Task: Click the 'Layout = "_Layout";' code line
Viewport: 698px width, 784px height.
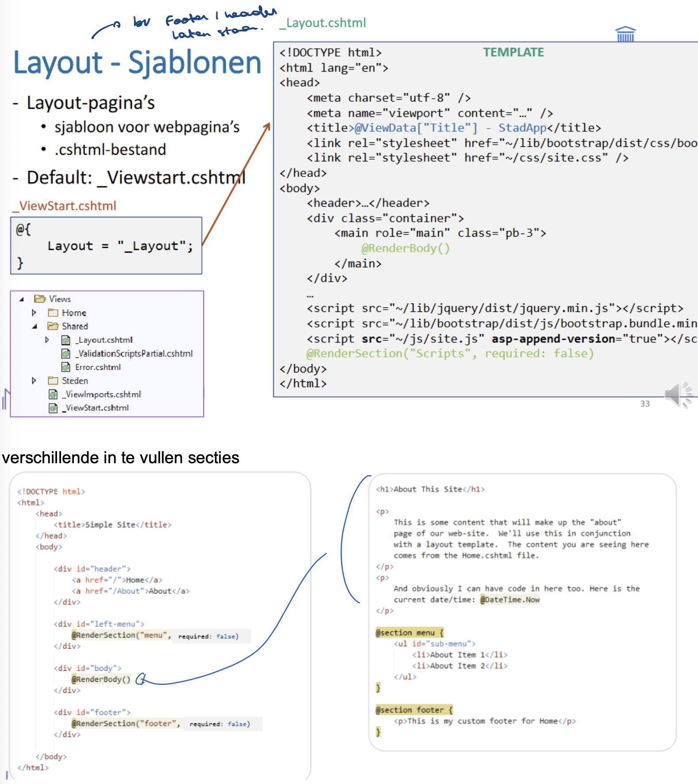Action: tap(120, 246)
